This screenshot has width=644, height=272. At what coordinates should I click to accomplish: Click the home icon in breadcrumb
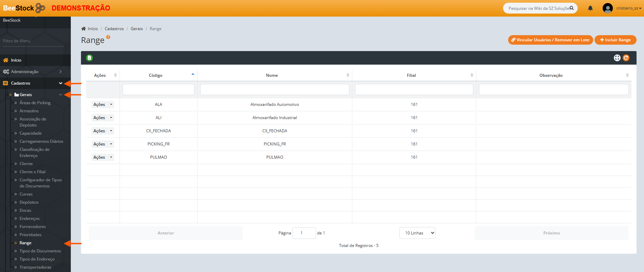coord(84,29)
